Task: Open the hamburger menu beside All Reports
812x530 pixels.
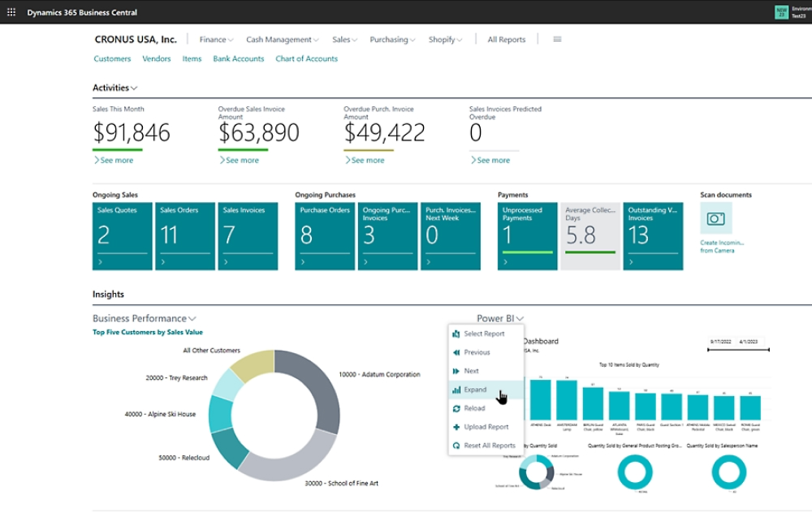Action: (557, 39)
